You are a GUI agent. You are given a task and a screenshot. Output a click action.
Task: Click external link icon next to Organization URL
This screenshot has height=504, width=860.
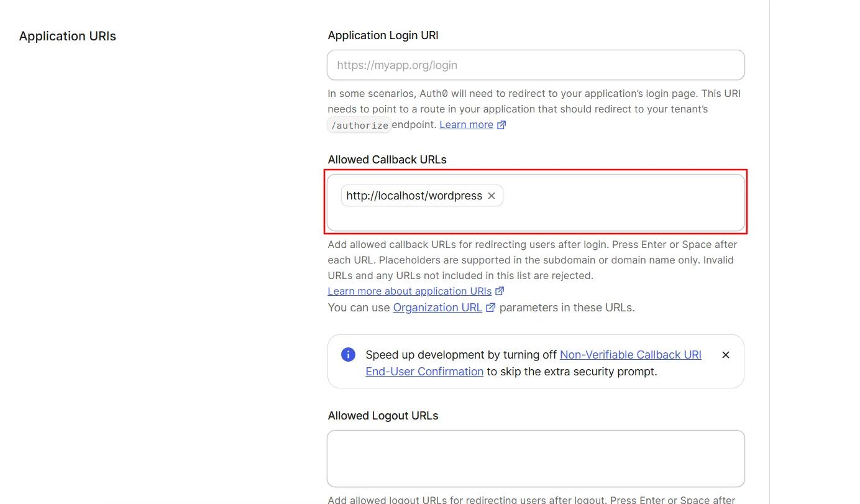(490, 308)
